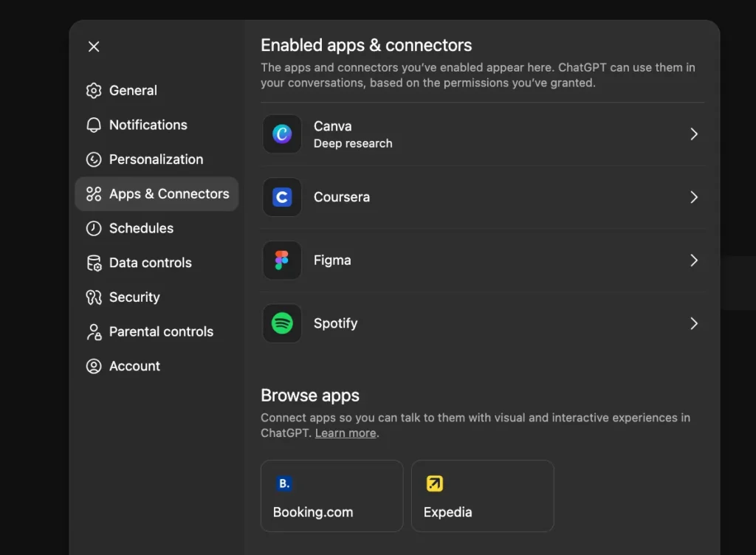This screenshot has height=555, width=756.
Task: Click the Booking.com logo icon
Action: pos(284,483)
